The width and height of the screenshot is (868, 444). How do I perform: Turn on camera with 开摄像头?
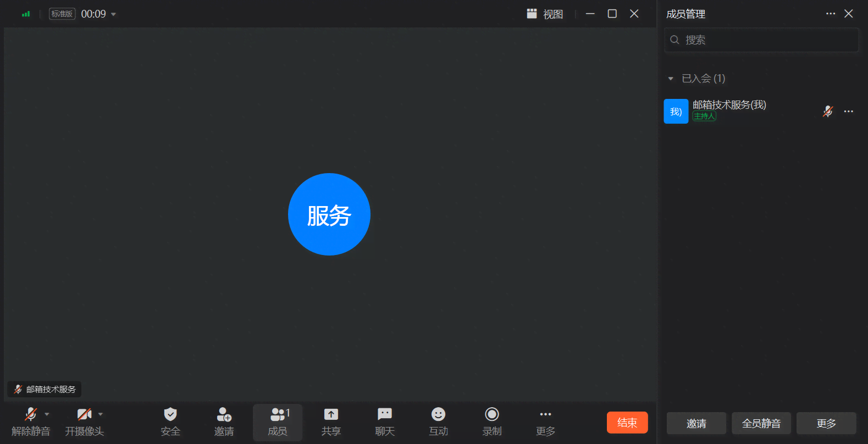point(84,422)
